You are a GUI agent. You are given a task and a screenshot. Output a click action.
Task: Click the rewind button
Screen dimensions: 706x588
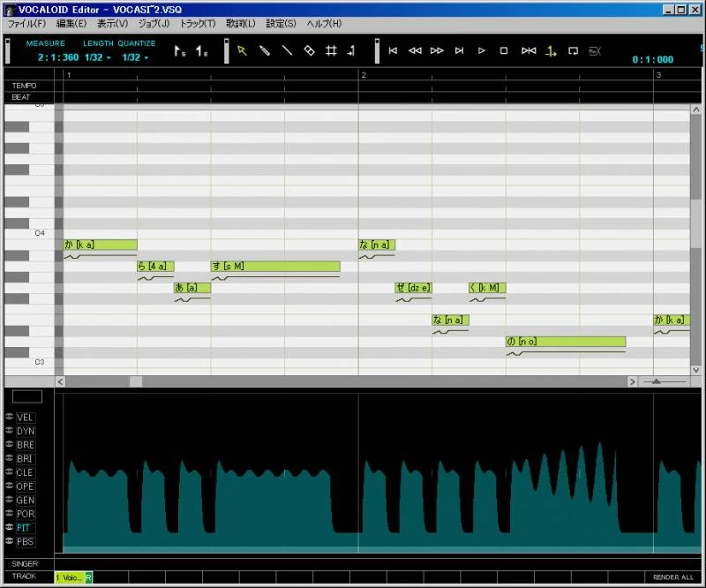[415, 50]
